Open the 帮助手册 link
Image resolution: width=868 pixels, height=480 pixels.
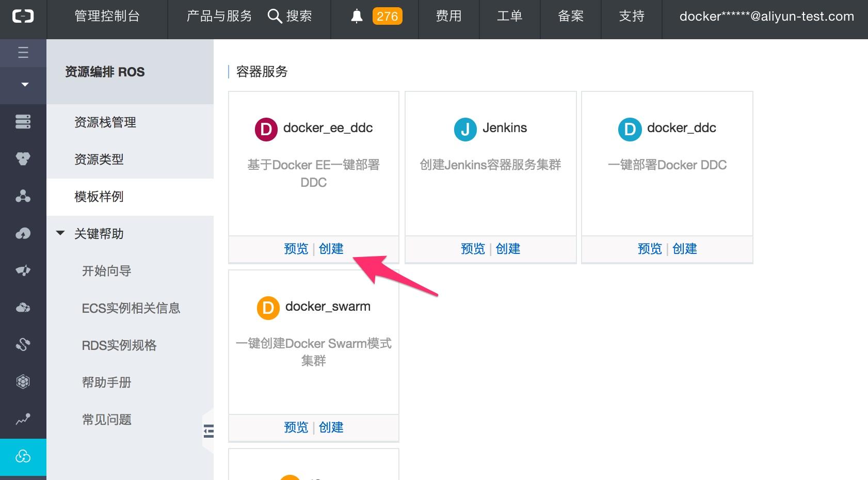107,382
